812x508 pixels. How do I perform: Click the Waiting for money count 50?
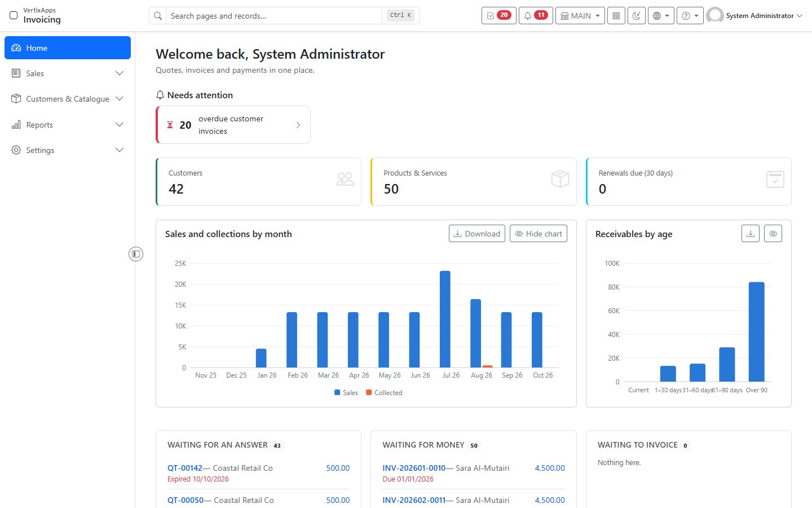(x=474, y=445)
